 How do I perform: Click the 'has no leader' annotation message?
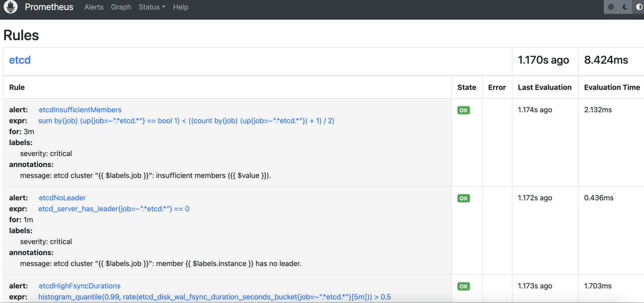pos(160,264)
